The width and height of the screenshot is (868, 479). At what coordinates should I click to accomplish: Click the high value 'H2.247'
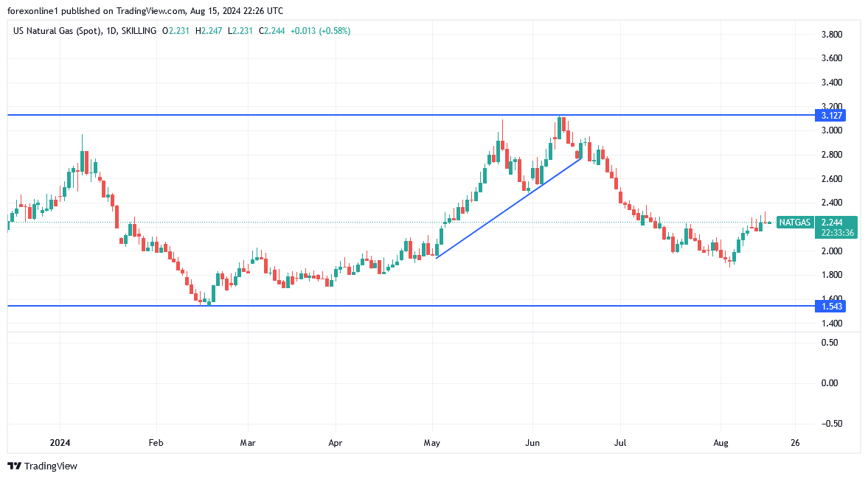(209, 31)
